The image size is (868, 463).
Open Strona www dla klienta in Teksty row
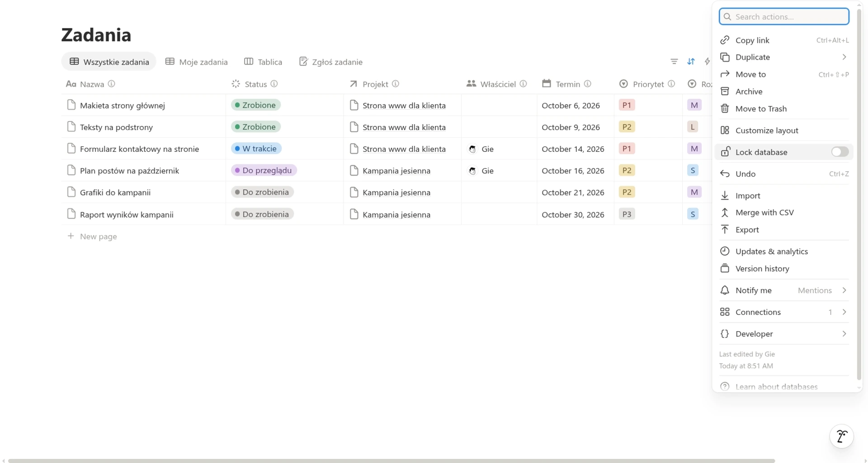[404, 127]
